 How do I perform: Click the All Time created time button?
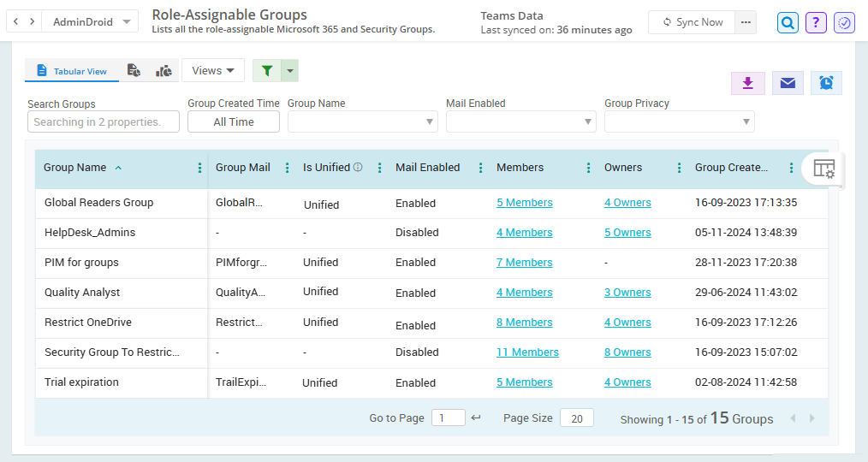[234, 122]
